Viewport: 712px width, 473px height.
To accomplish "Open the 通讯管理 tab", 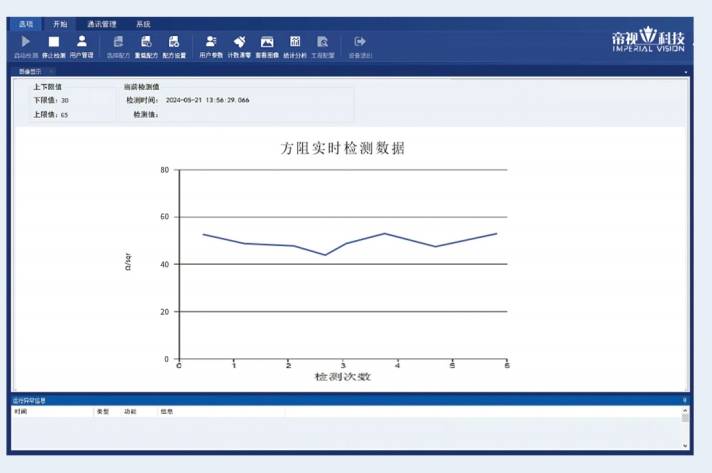I will click(102, 24).
